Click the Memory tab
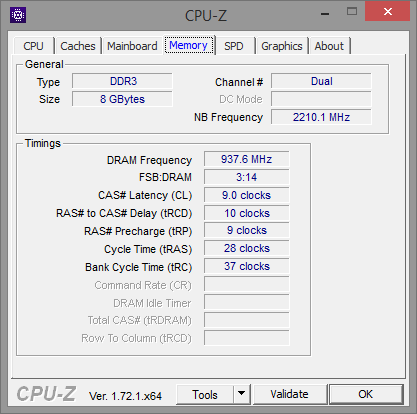 pos(189,45)
